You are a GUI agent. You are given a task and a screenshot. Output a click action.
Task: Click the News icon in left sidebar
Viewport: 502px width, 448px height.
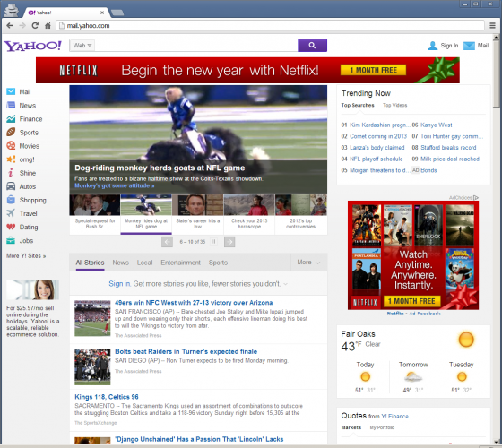coord(11,106)
